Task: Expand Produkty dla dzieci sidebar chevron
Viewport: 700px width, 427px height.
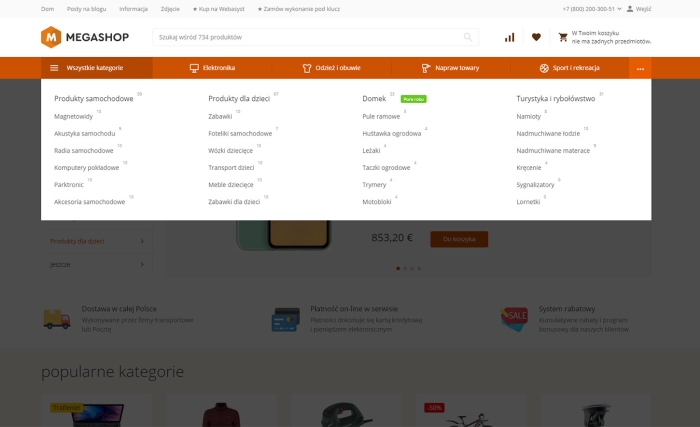Action: (142, 241)
